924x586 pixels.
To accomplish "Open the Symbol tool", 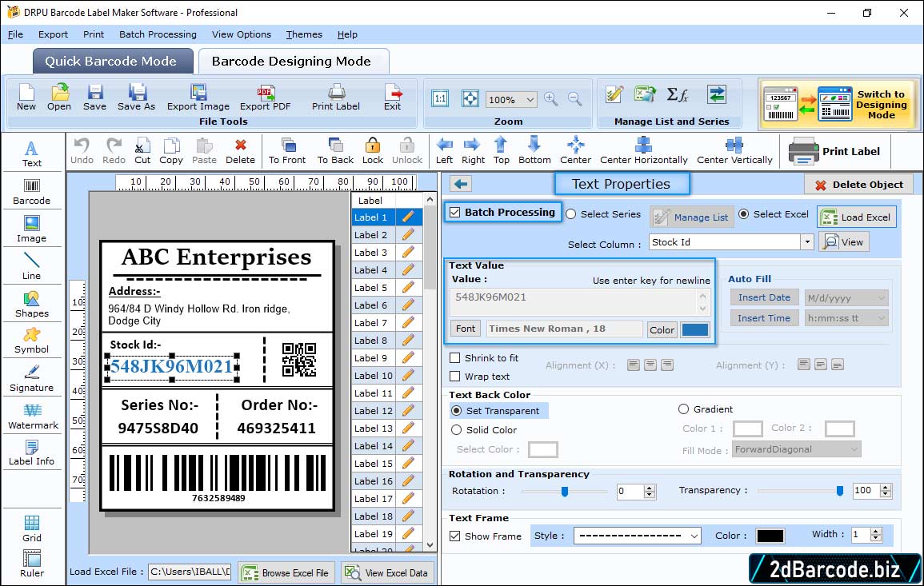I will click(32, 341).
